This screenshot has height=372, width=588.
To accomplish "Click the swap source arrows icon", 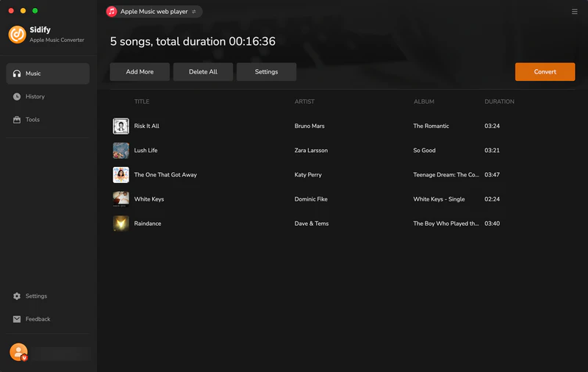I will 194,12.
